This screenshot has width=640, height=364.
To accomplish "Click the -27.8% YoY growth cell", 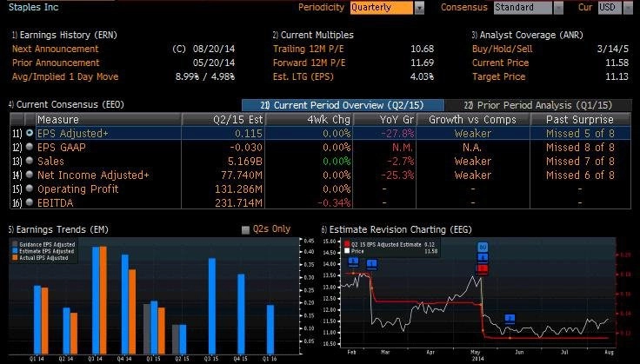I will click(x=397, y=133).
